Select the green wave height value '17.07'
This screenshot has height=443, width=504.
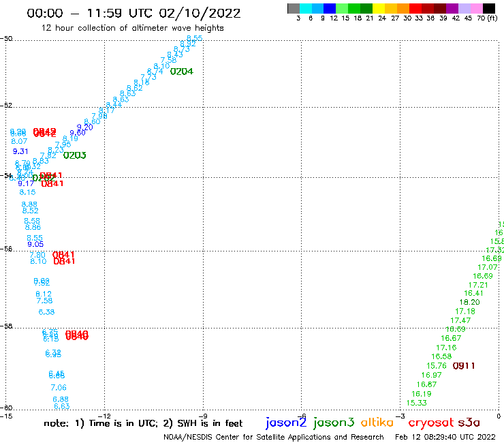click(x=488, y=267)
